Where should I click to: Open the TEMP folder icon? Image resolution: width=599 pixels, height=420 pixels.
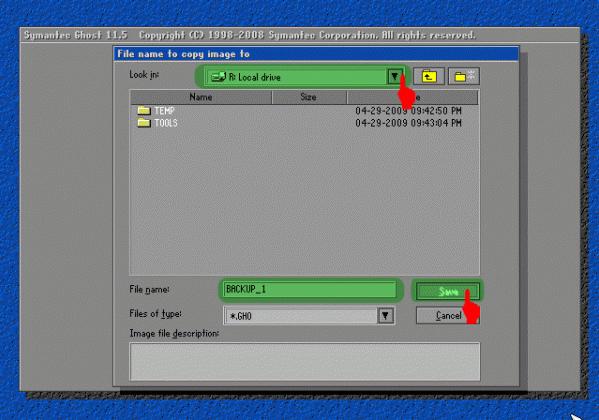pos(144,111)
